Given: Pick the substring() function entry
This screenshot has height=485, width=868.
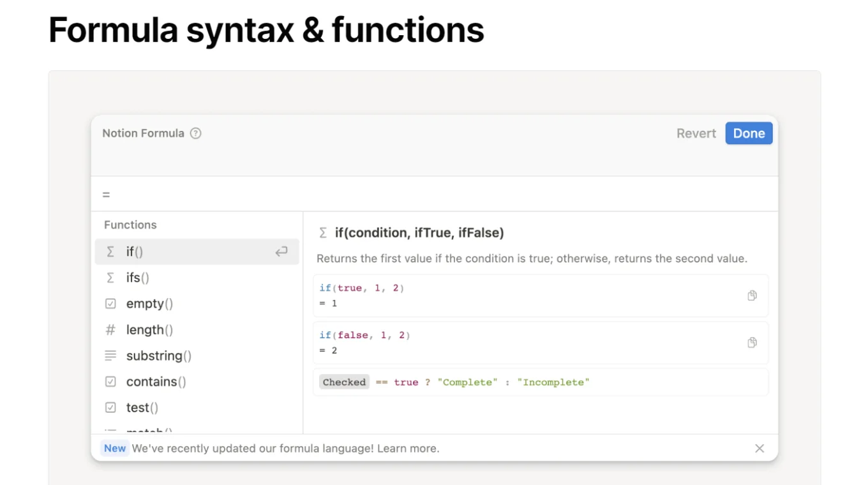Looking at the screenshot, I should click(x=159, y=355).
